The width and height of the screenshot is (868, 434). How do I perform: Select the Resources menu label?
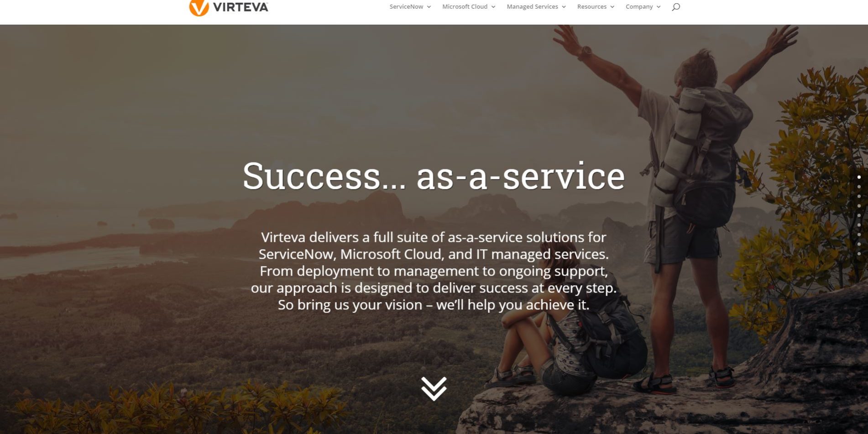(x=592, y=6)
